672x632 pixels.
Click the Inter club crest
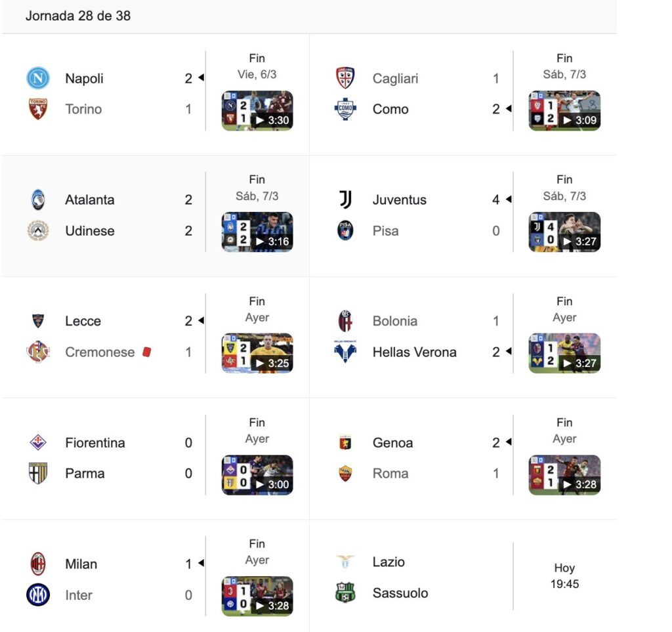(x=38, y=595)
